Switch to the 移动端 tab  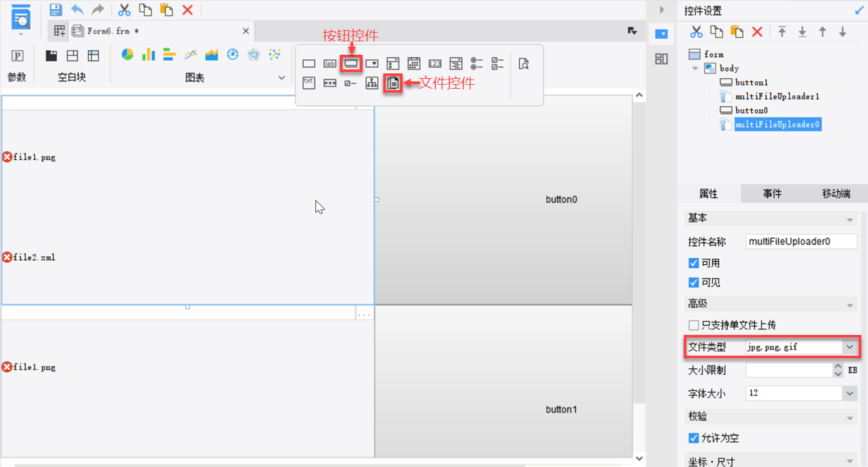(x=836, y=193)
